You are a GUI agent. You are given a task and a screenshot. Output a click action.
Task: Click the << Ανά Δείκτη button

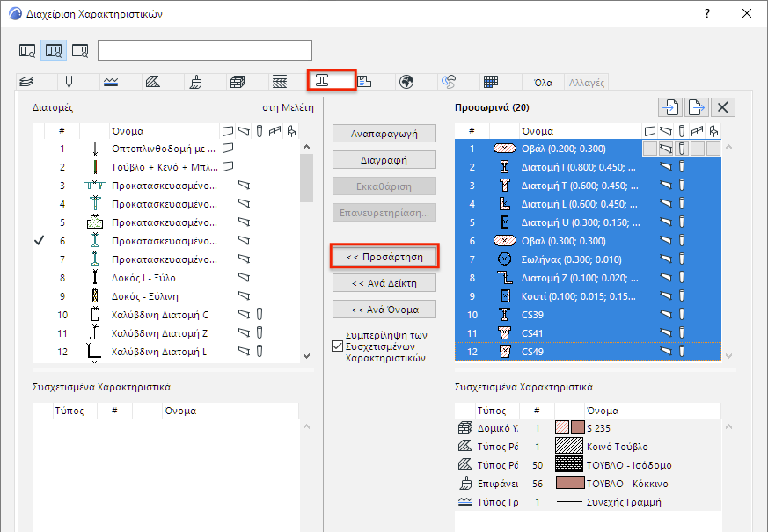384,283
